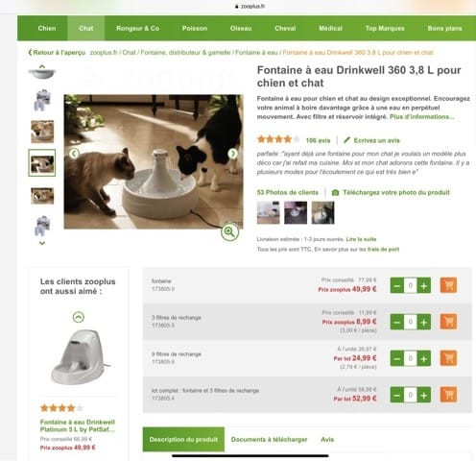Open the Plus d'informations link
This screenshot has height=461, width=476.
point(422,117)
